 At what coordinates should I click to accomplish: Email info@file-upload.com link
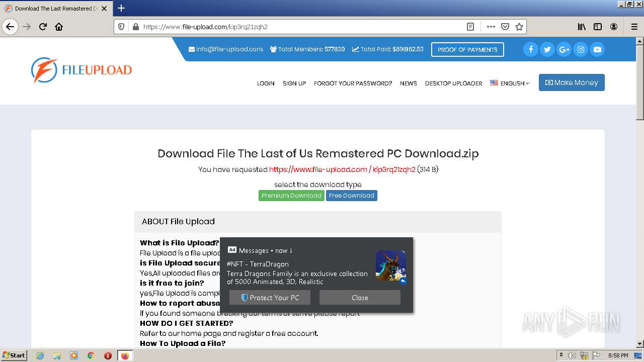[x=225, y=49]
